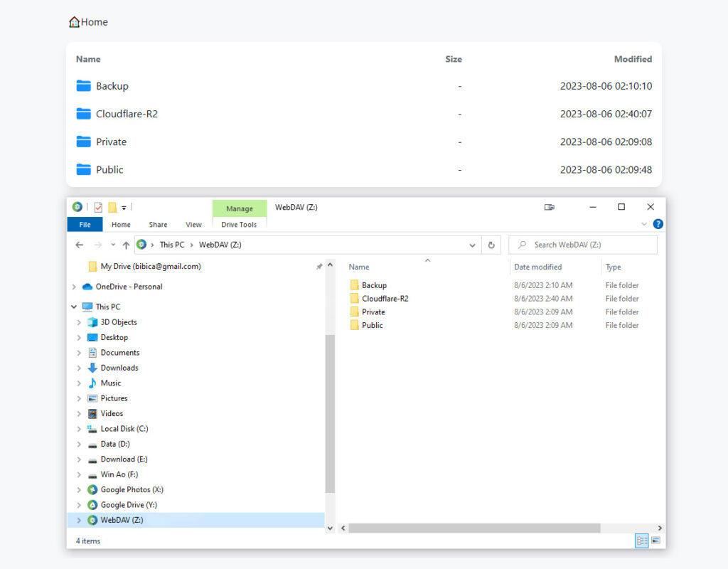728x569 pixels.
Task: Open the address bar history dropdown
Action: pos(473,245)
